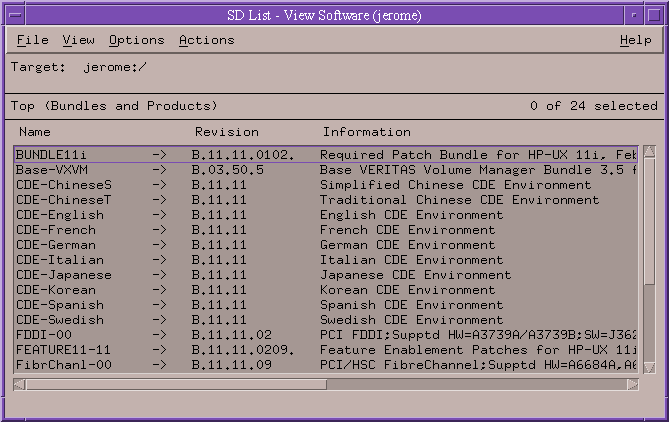669x422 pixels.
Task: Click the '0 of 24 selected' status
Action: (x=593, y=106)
